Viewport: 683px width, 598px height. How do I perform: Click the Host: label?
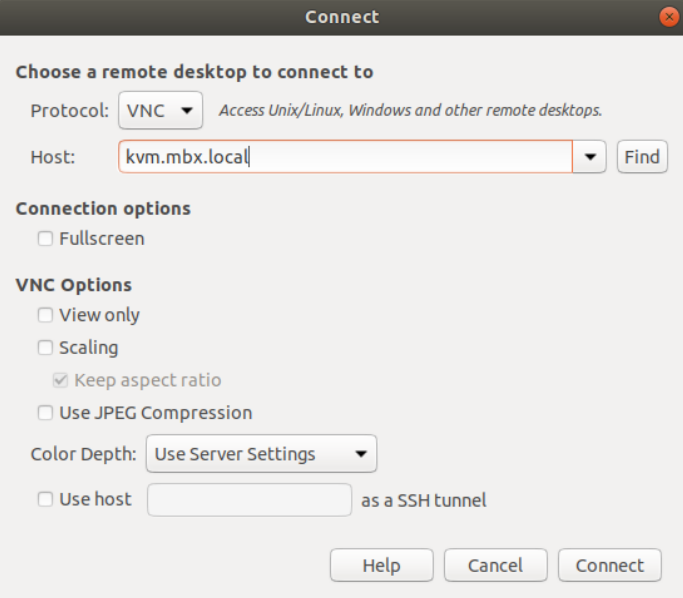tap(53, 157)
